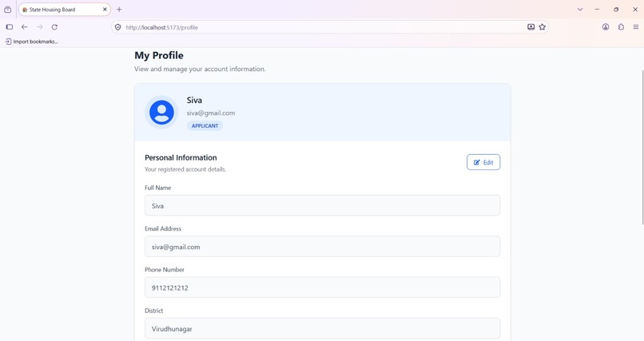Click siva@gmail.com text under the name
Screen dimensions: 644x341
coord(211,113)
